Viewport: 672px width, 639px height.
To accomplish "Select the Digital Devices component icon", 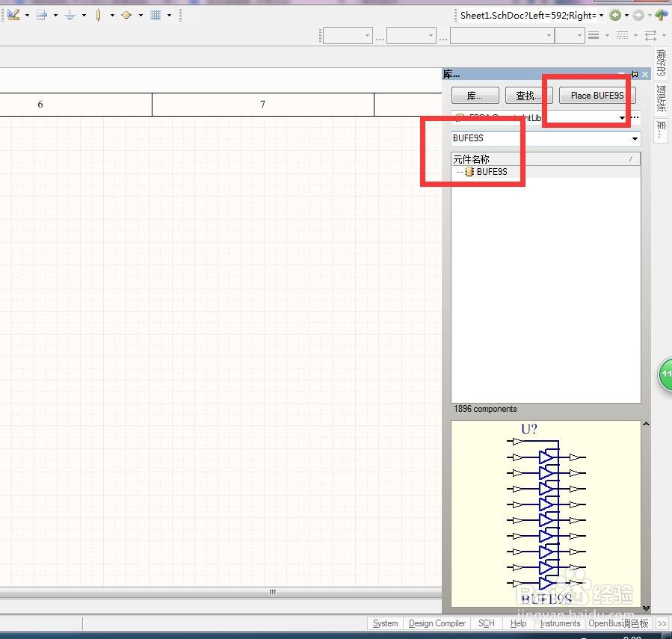I will (98, 16).
